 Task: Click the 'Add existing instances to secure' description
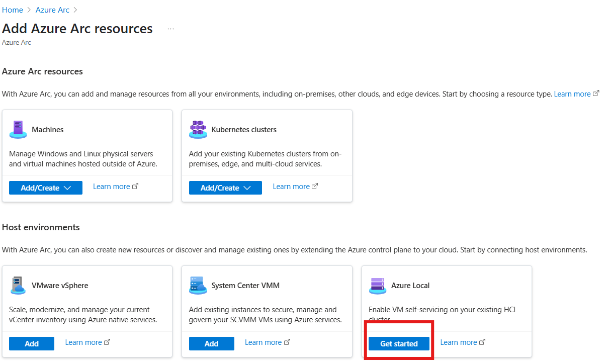265,315
